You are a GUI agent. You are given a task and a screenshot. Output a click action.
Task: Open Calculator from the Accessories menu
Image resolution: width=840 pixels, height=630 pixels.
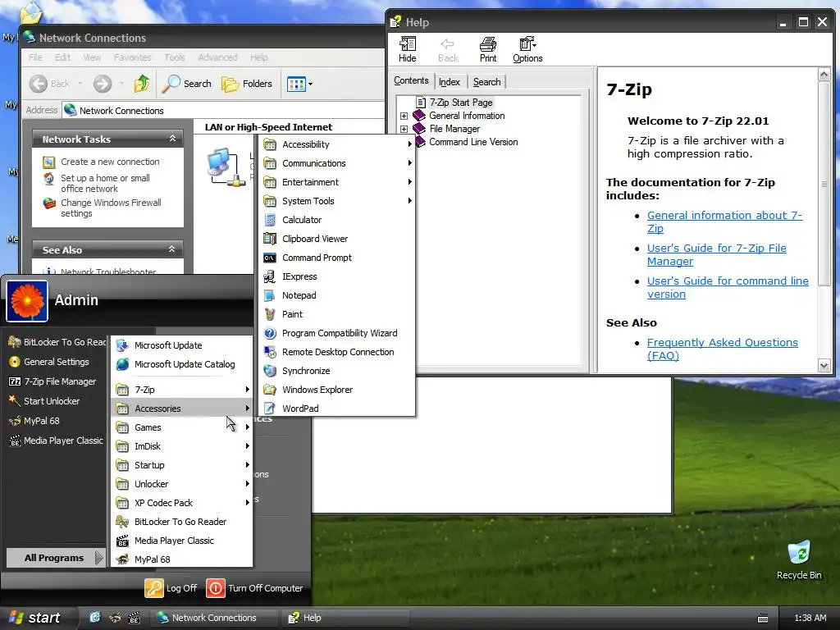(336, 220)
